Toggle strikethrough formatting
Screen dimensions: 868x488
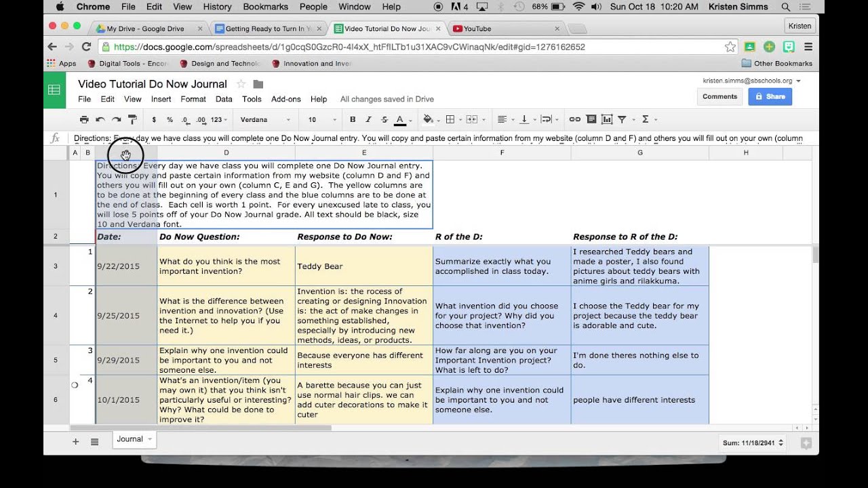(x=384, y=119)
